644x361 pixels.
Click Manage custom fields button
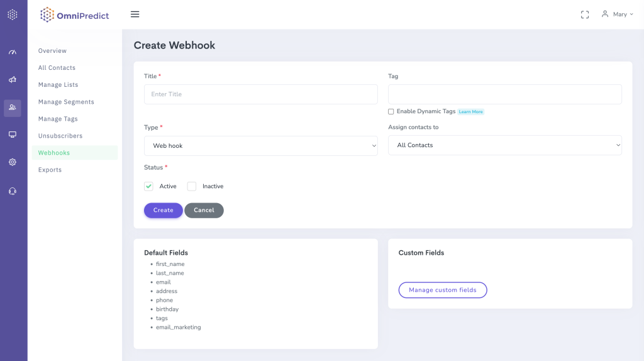[x=443, y=290]
